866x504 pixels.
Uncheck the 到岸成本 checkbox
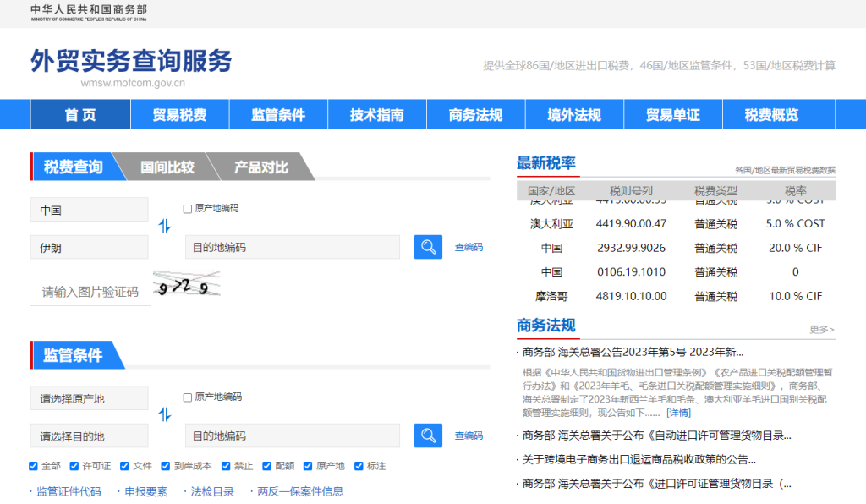click(x=165, y=466)
